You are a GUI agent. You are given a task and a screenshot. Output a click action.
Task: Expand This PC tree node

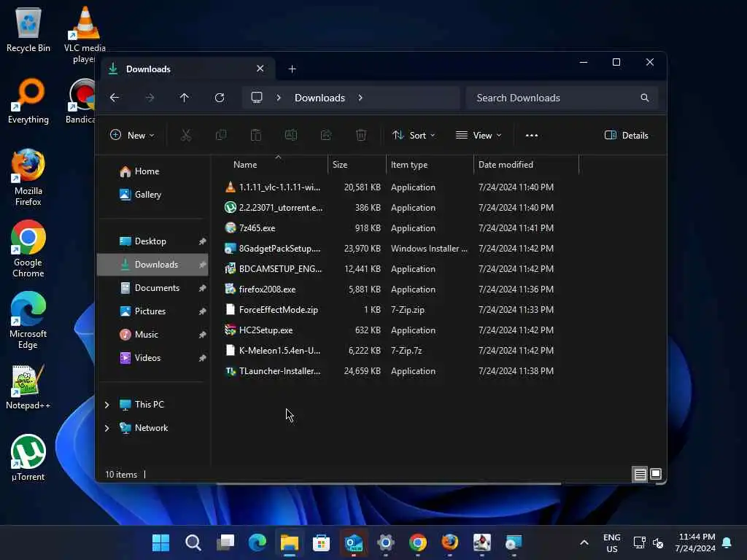(107, 405)
